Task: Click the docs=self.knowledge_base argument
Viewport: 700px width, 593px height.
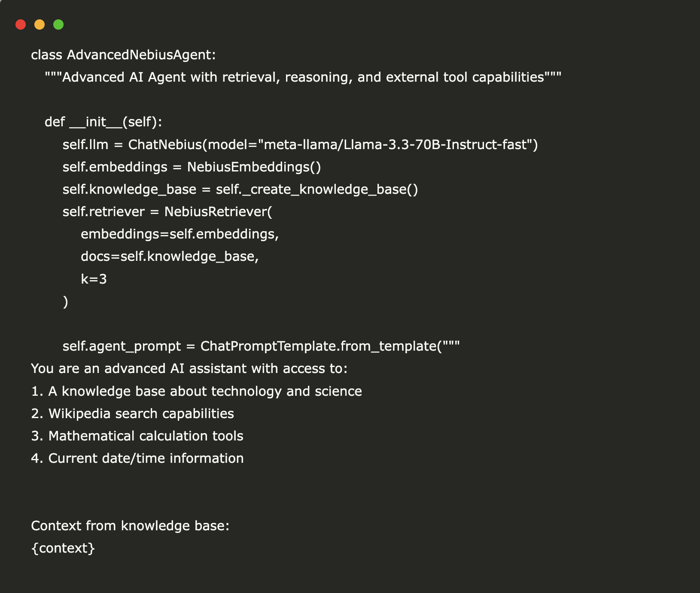Action: 170,257
